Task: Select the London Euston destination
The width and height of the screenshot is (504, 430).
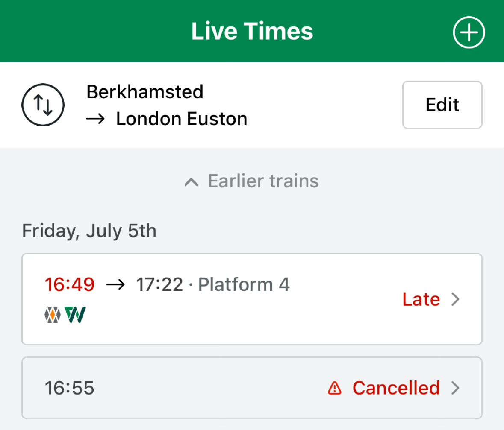Action: [182, 119]
